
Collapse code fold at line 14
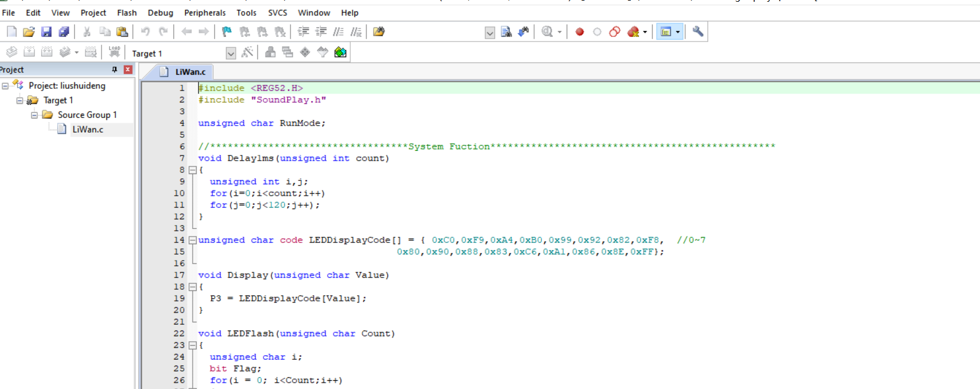[193, 240]
